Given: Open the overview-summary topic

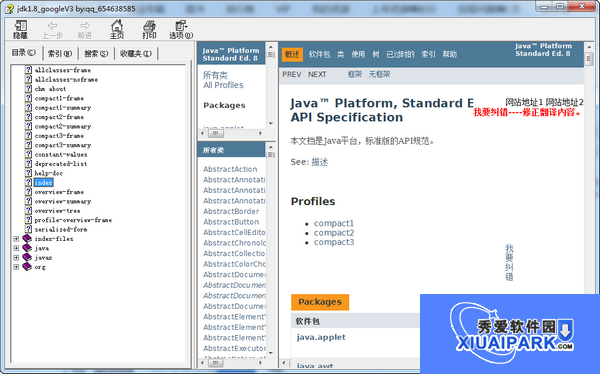Looking at the screenshot, I should click(x=63, y=201).
